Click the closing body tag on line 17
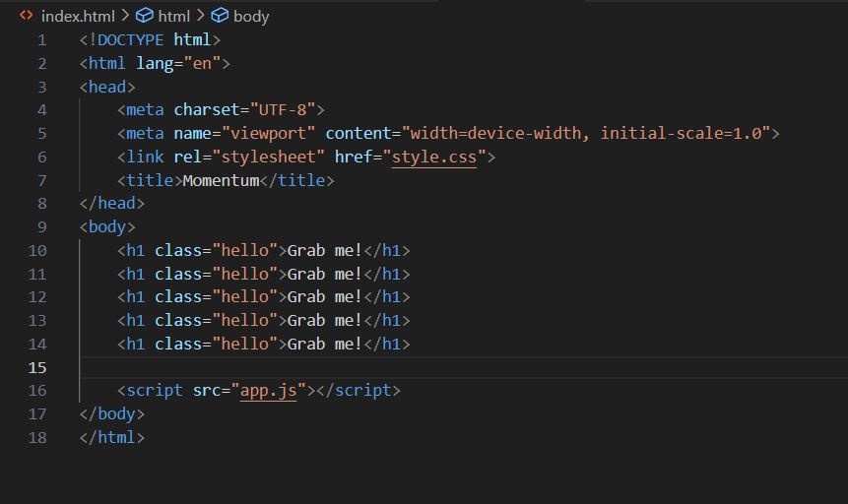Screen dimensions: 848x504 [112, 414]
